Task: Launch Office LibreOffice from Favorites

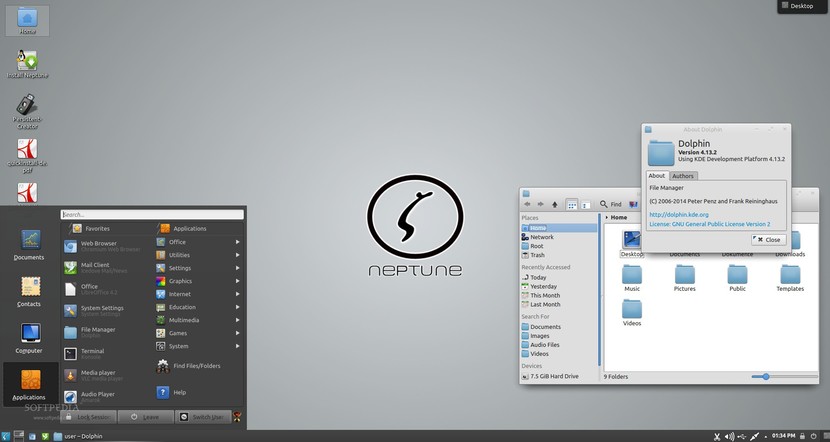Action: pyautogui.click(x=107, y=289)
